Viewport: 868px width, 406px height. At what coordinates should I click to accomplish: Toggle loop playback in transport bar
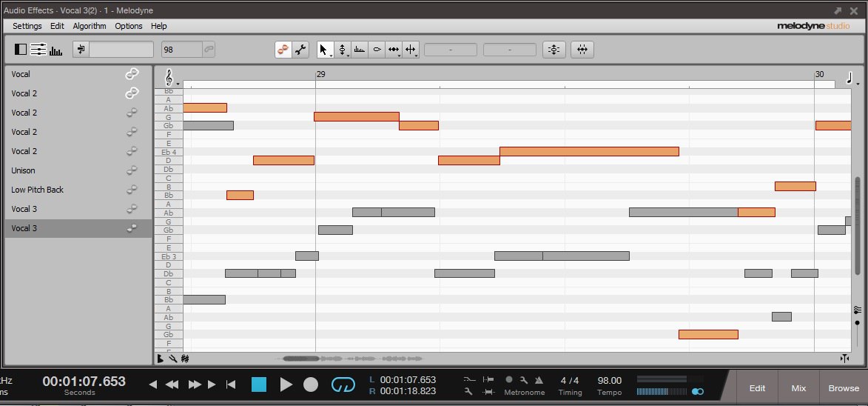[343, 385]
